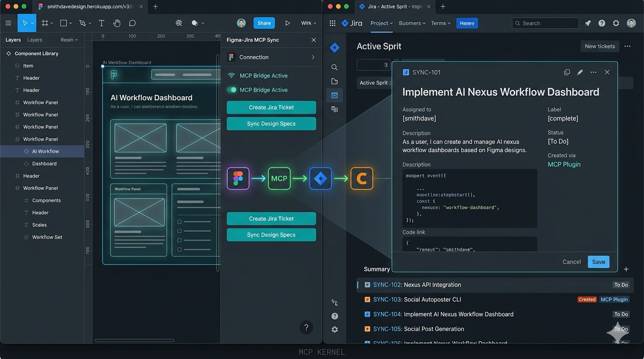Screen dimensions: 644x359
Task: Click the Create Jira Ticket button
Action: (x=271, y=107)
